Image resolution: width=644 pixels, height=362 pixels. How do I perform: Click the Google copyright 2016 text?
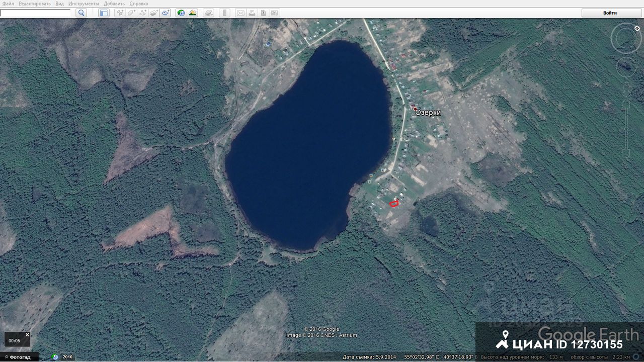[321, 329]
